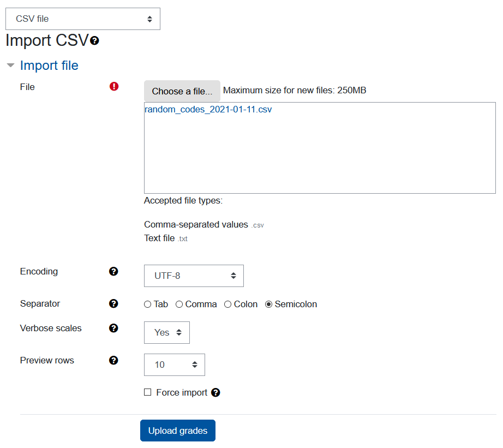Open help for the Import CSV heading

click(x=95, y=40)
